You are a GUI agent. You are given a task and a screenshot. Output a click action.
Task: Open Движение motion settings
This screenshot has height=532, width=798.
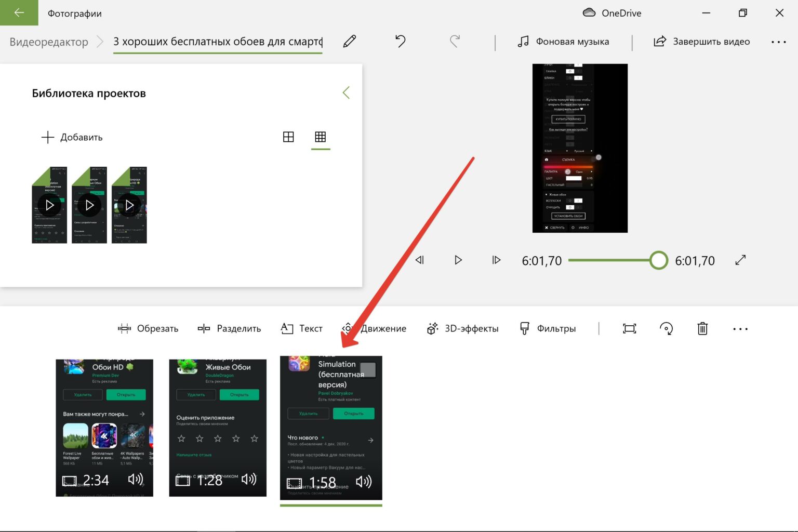coord(374,328)
